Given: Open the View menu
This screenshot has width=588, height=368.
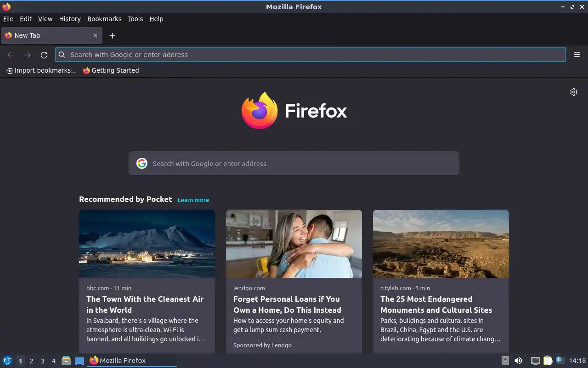Looking at the screenshot, I should [x=45, y=19].
